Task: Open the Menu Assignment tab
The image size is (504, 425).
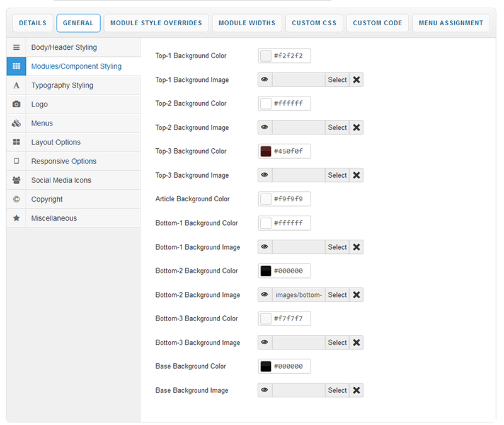Action: 451,23
